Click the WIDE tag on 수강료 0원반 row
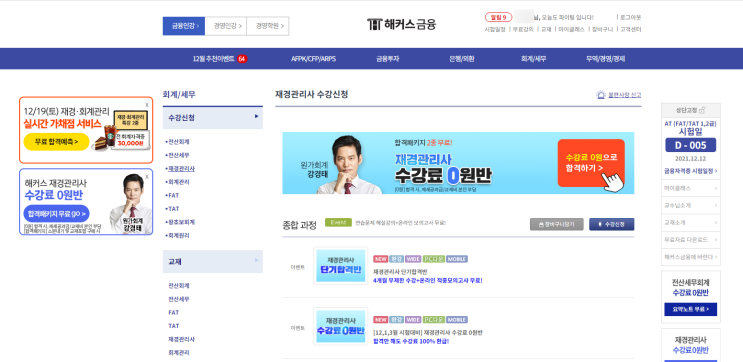The image size is (743, 362). pos(413,320)
